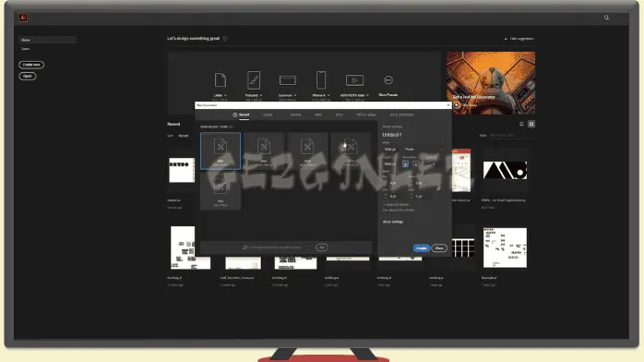Screen dimensions: 644x362
Task: Click the blue Create button
Action: pyautogui.click(x=422, y=248)
